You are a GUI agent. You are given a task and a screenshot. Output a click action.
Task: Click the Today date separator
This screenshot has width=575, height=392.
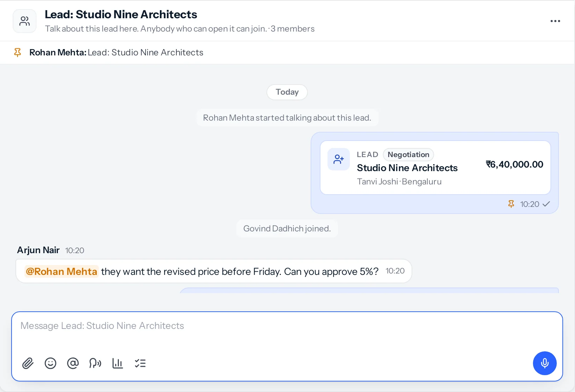pos(287,92)
